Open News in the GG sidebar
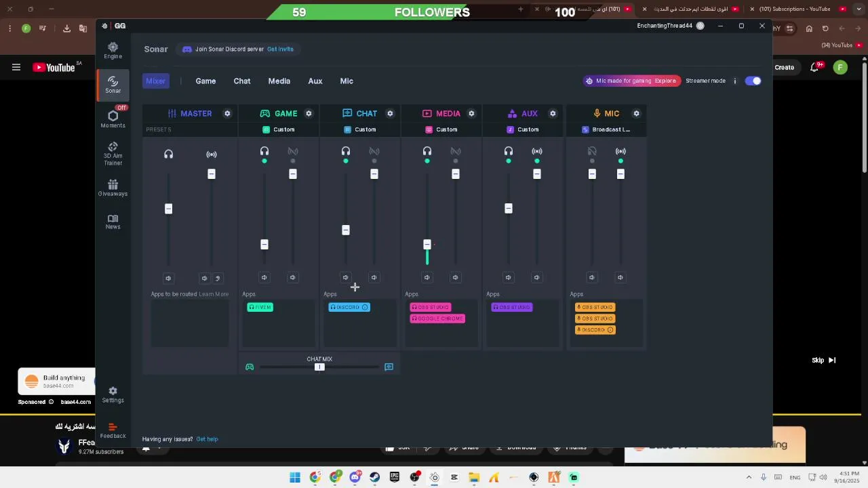The image size is (868, 488). [x=113, y=222]
